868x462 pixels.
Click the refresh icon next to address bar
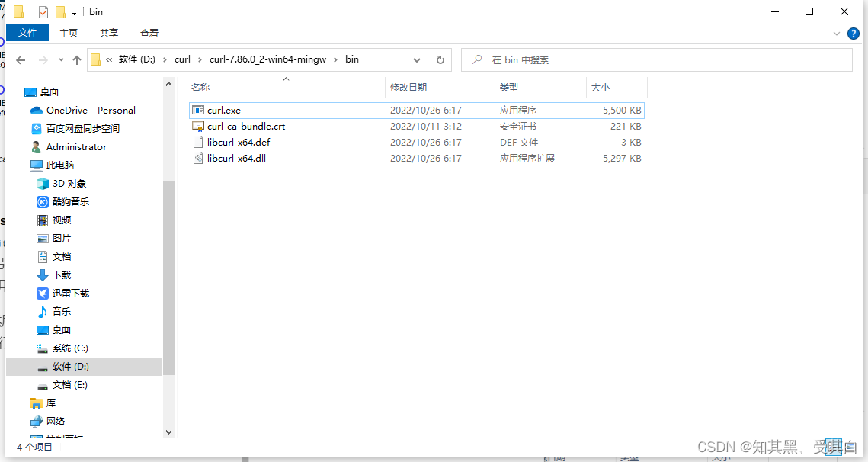pos(440,59)
